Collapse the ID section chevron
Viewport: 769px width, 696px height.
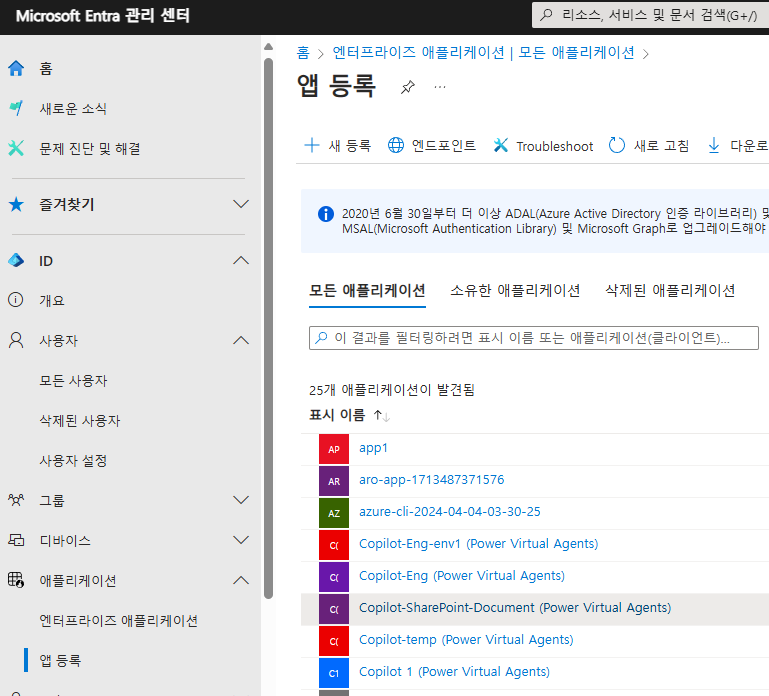pyautogui.click(x=240, y=261)
